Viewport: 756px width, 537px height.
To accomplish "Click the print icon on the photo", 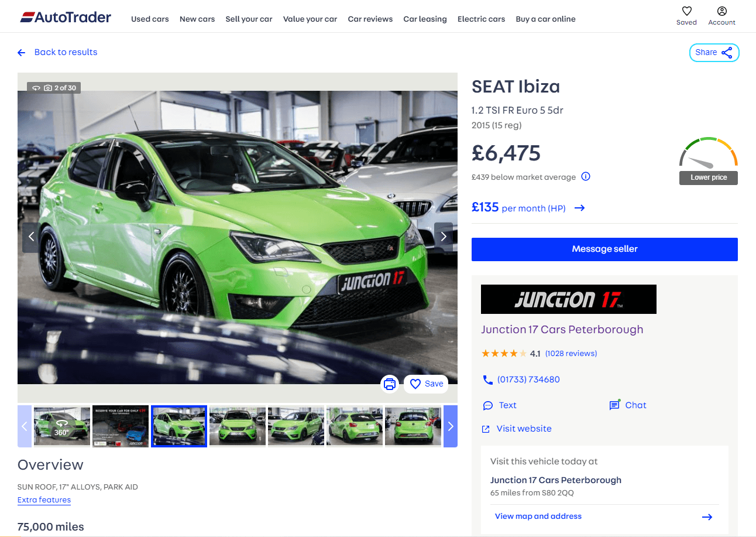I will click(390, 384).
